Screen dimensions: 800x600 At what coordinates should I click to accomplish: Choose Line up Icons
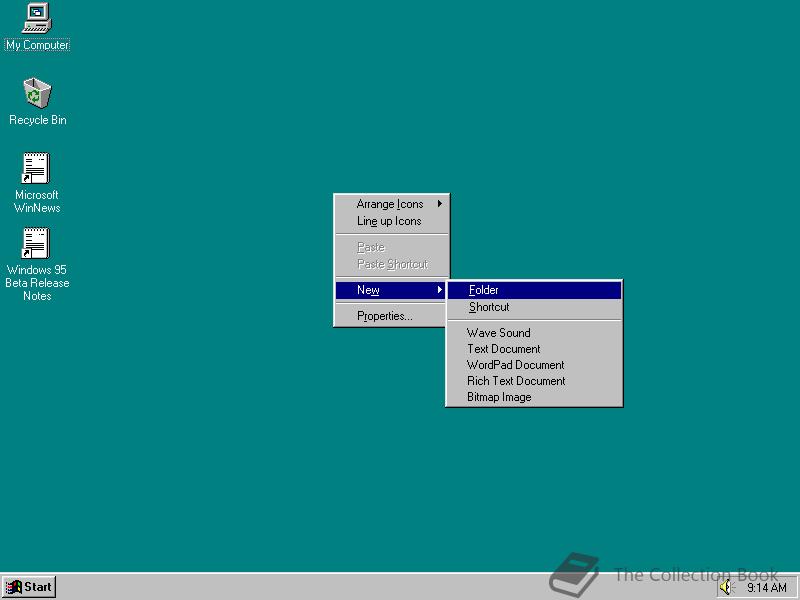[392, 221]
